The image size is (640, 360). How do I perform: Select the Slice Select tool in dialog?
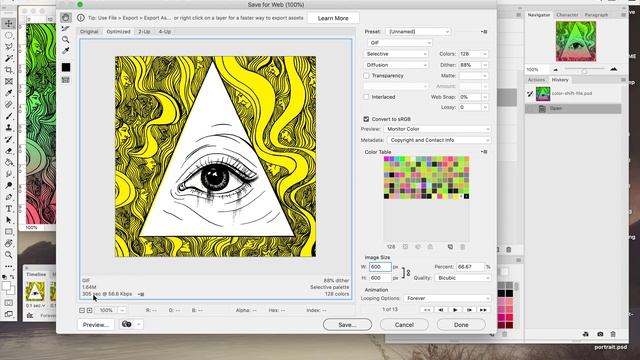click(x=66, y=28)
